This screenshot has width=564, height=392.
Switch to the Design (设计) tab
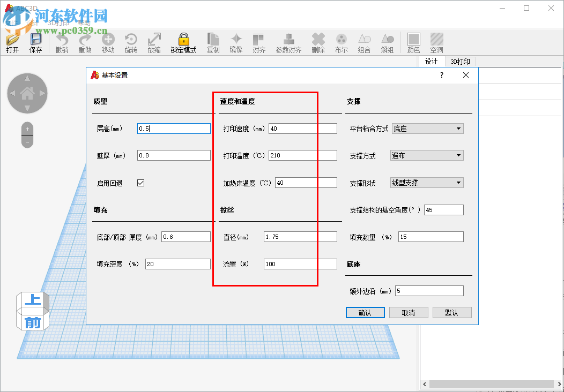[x=432, y=62]
